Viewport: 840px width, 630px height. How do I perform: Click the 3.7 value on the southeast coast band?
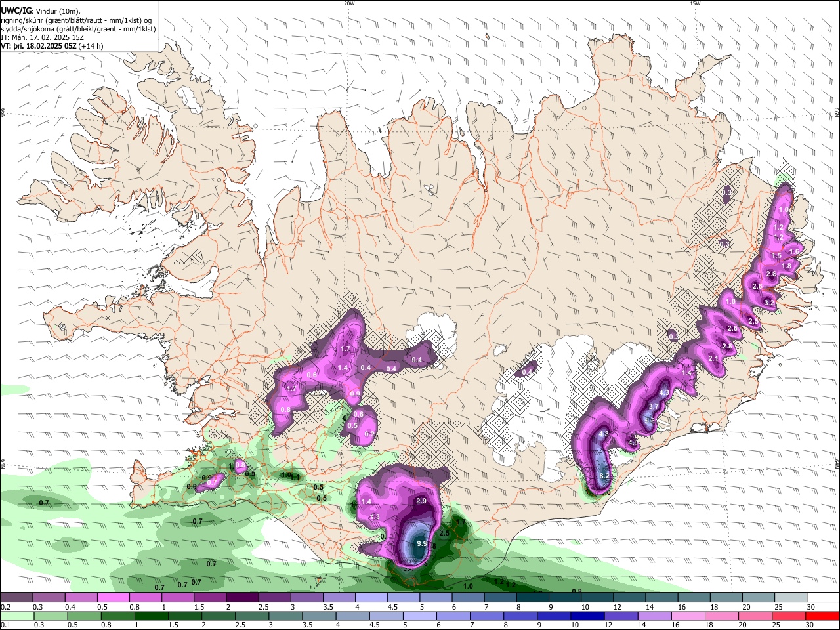tap(653, 408)
